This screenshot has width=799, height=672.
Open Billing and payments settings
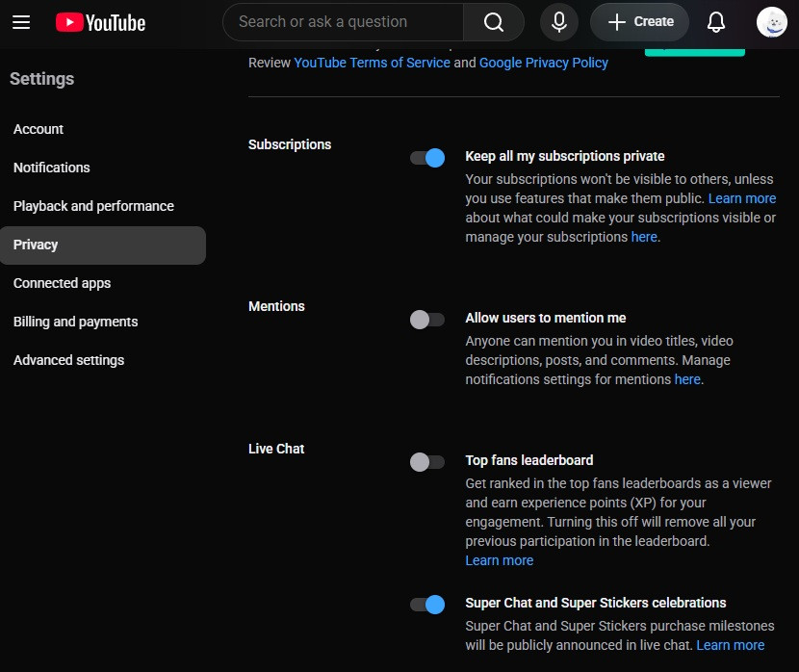[x=103, y=322]
